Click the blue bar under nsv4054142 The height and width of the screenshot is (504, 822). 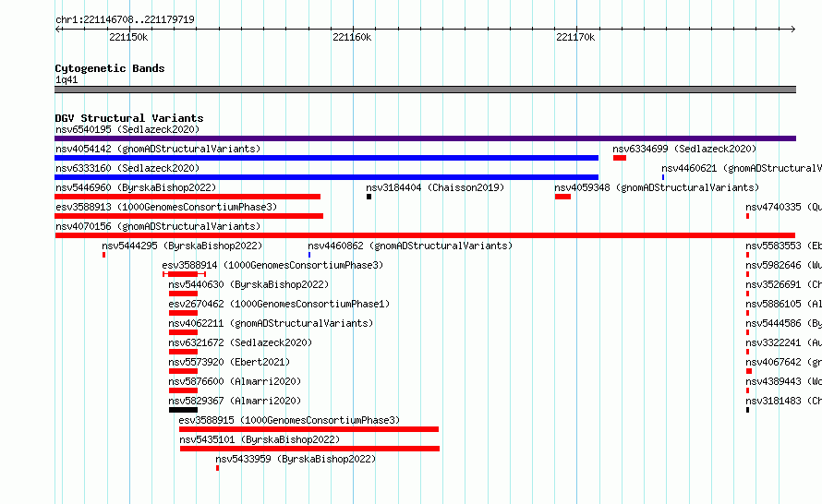point(327,158)
